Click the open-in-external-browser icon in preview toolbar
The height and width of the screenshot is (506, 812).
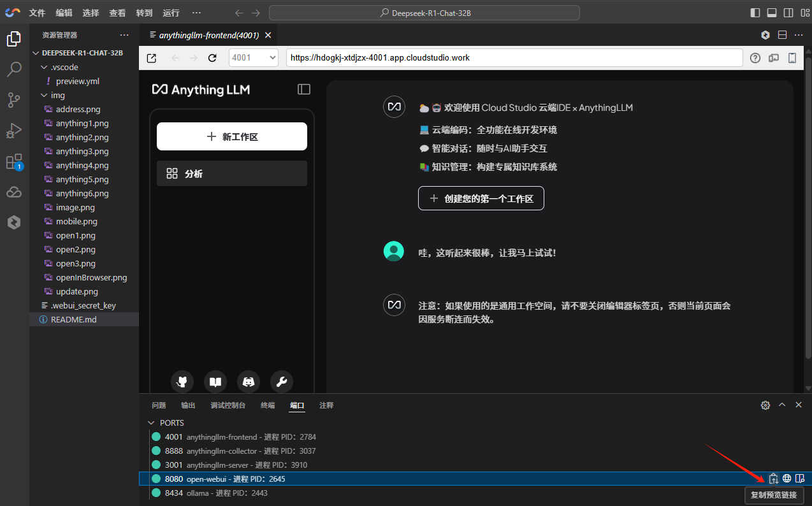152,58
